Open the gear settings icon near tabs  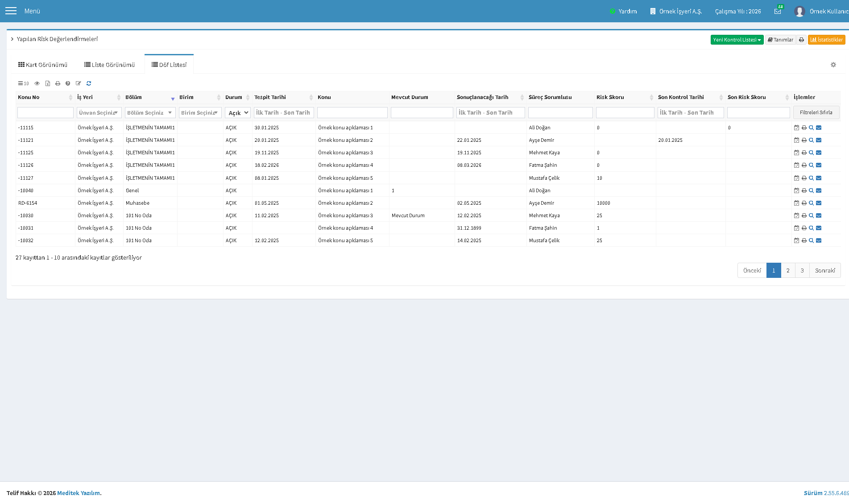pos(833,65)
